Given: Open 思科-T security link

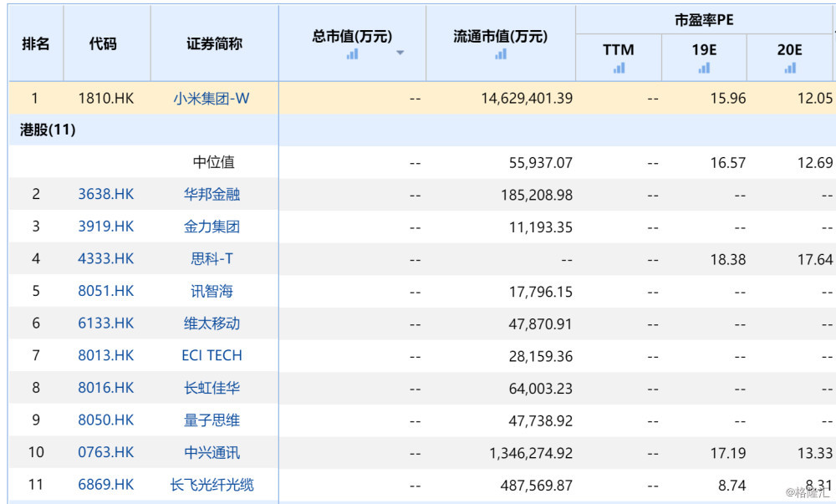Looking at the screenshot, I should point(212,259).
